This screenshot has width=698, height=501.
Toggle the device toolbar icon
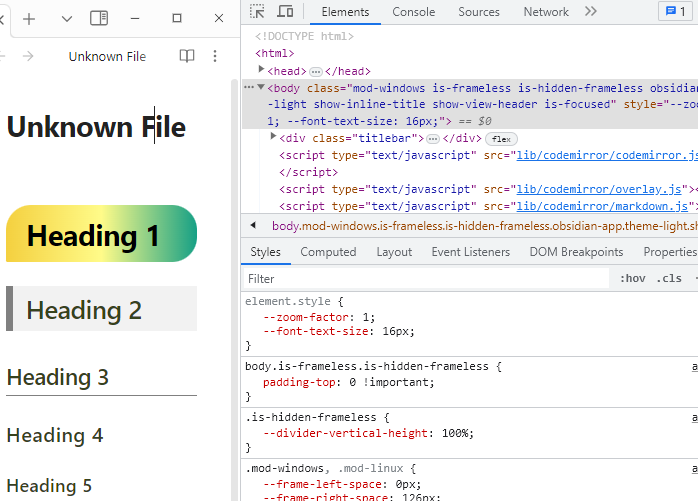tap(285, 11)
